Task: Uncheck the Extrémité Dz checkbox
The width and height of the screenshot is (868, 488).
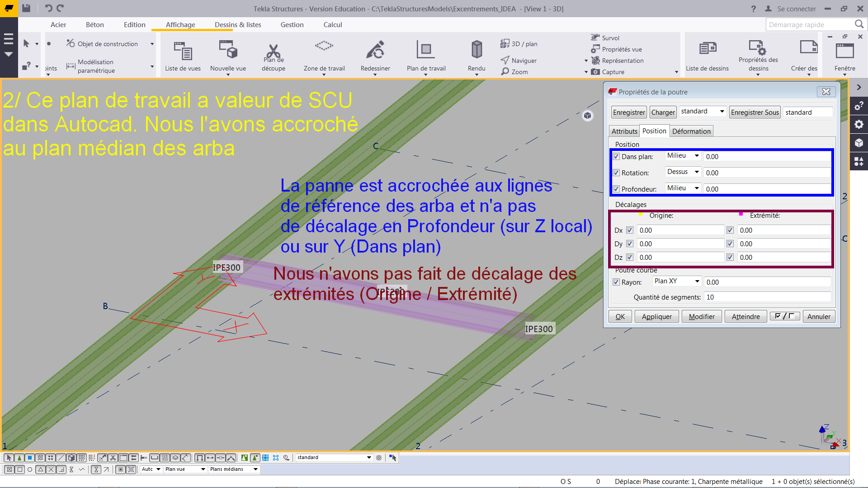Action: tap(730, 257)
